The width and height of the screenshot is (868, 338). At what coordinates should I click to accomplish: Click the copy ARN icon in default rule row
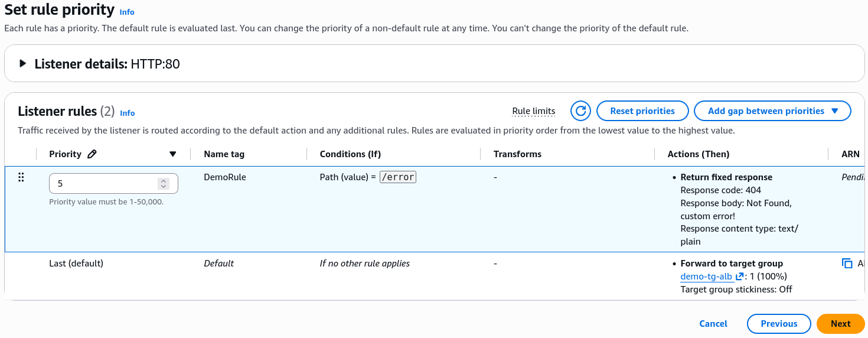[x=847, y=264]
